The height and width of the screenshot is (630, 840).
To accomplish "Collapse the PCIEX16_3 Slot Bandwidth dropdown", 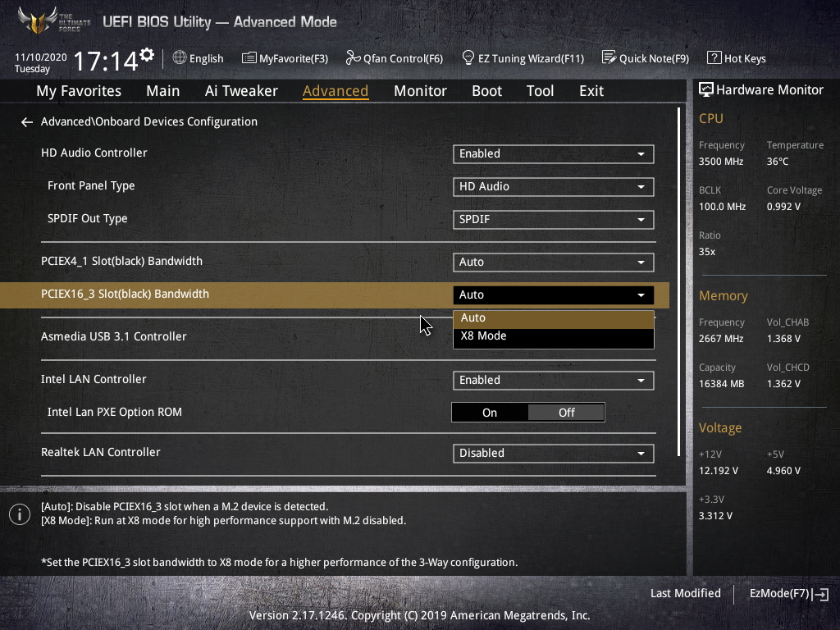I will (553, 294).
